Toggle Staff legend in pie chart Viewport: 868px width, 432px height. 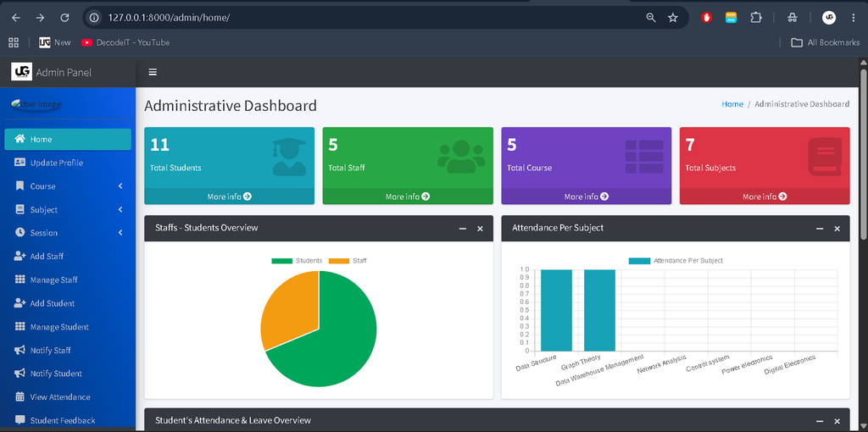tap(348, 261)
